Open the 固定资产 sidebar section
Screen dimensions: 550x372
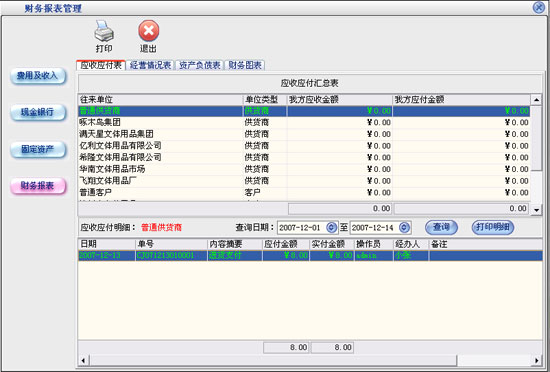click(x=38, y=150)
